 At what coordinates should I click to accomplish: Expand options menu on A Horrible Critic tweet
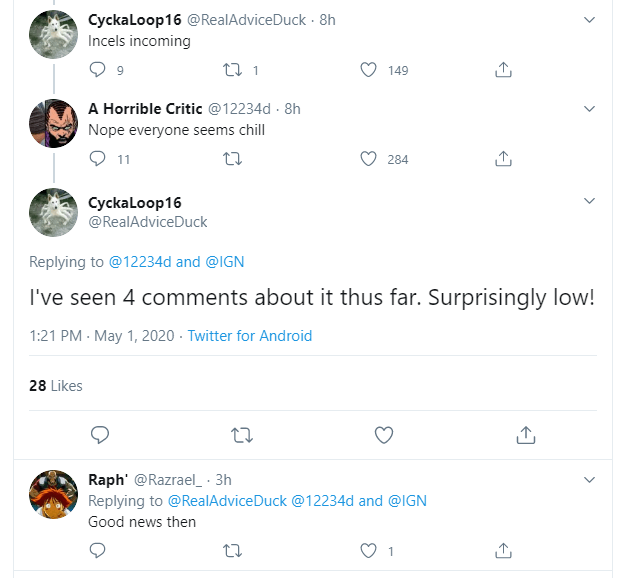589,109
